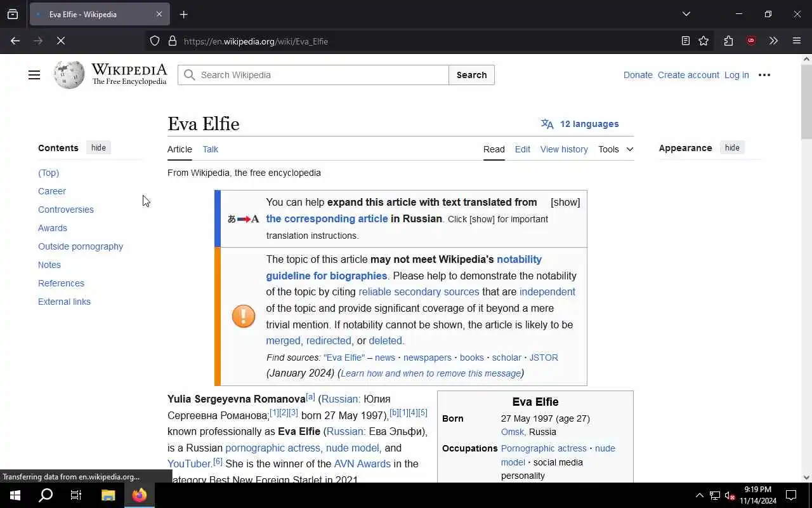This screenshot has height=508, width=812.
Task: Go back with the browser back arrow
Action: (x=15, y=41)
